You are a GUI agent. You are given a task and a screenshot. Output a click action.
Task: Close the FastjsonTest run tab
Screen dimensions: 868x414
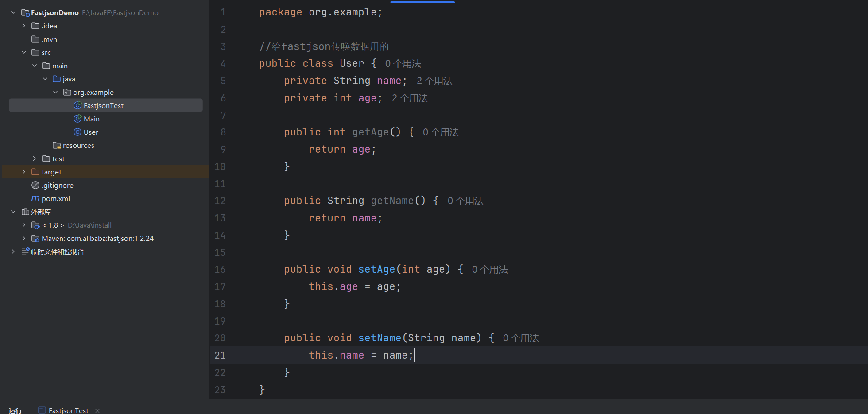[97, 410]
